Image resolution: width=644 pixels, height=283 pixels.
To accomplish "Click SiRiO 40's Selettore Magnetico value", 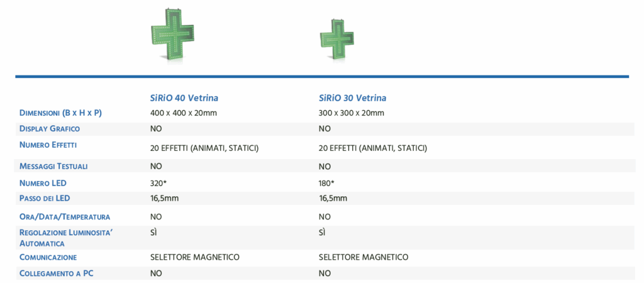I will pos(194,257).
